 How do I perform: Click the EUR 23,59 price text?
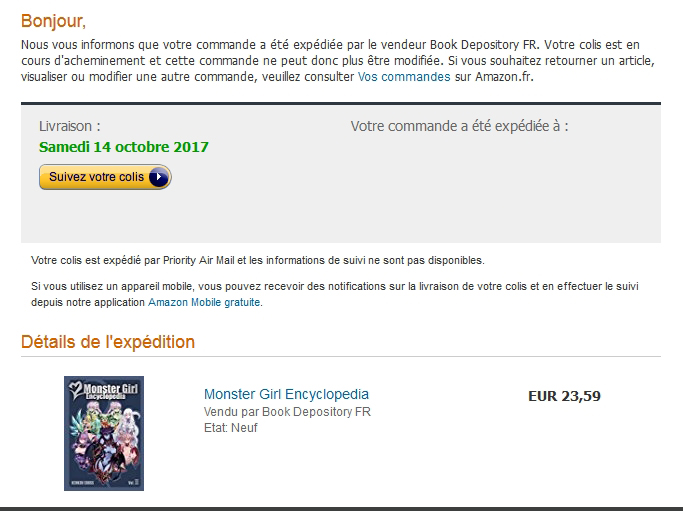point(564,396)
